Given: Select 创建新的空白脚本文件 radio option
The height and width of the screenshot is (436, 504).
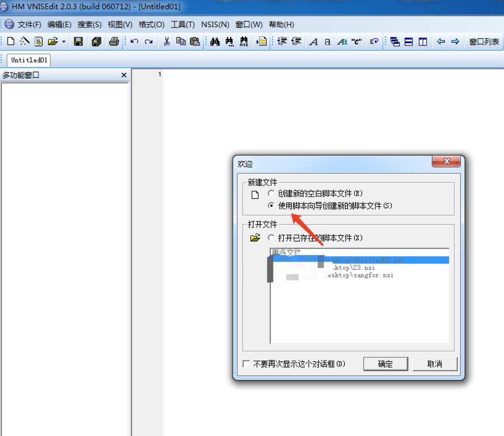Looking at the screenshot, I should [271, 193].
